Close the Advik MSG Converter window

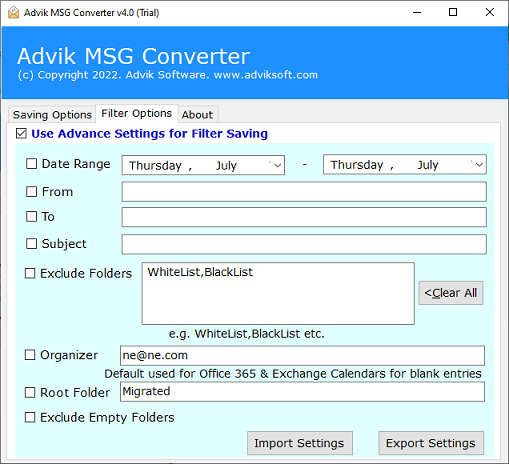pyautogui.click(x=490, y=13)
